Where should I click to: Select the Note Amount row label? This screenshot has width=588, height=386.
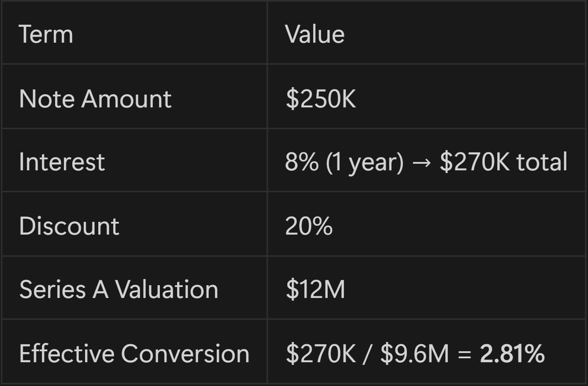tap(95, 98)
